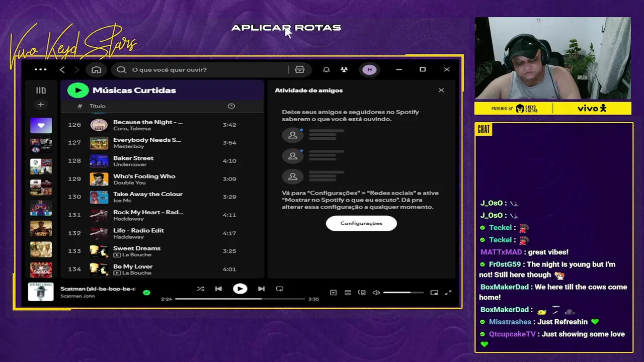The width and height of the screenshot is (644, 362).
Task: Open now-playing artist 'Scatman John'
Action: coord(77,296)
